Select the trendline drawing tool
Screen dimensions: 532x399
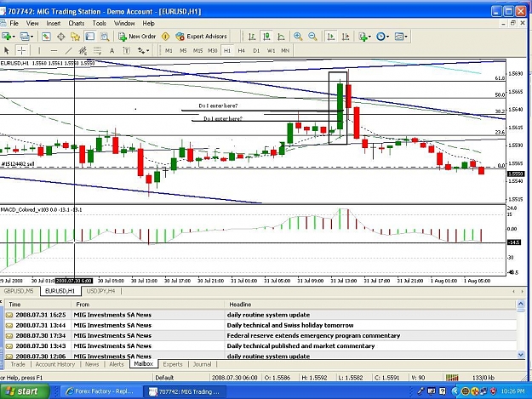pyautogui.click(x=69, y=51)
